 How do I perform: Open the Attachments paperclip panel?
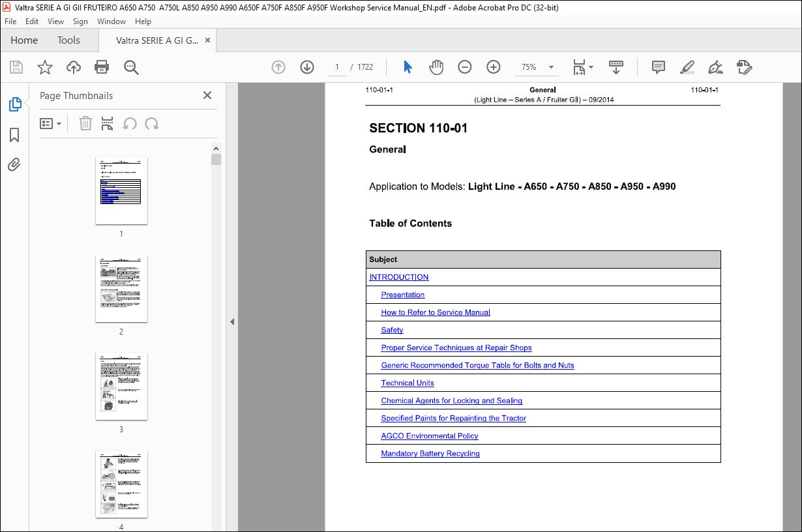[x=14, y=164]
